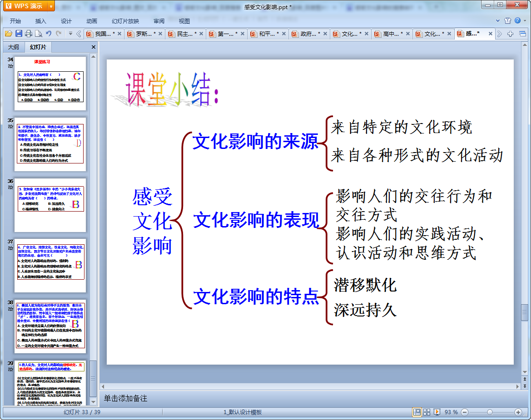The image size is (531, 420).
Task: Close the 罗斯... document tab
Action: point(160,34)
